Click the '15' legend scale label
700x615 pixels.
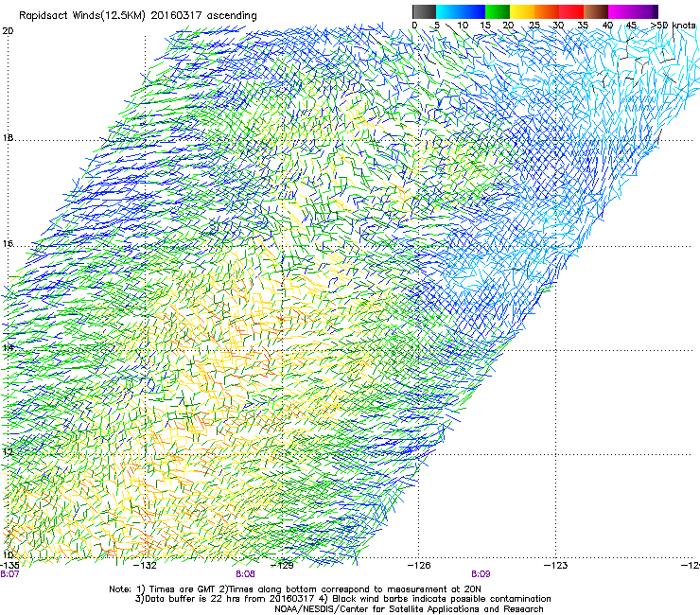point(485,26)
